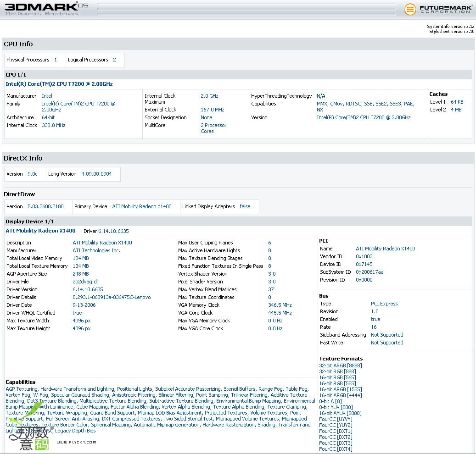Select the CPU Info section heading
The width and height of the screenshot is (476, 454).
(x=18, y=44)
